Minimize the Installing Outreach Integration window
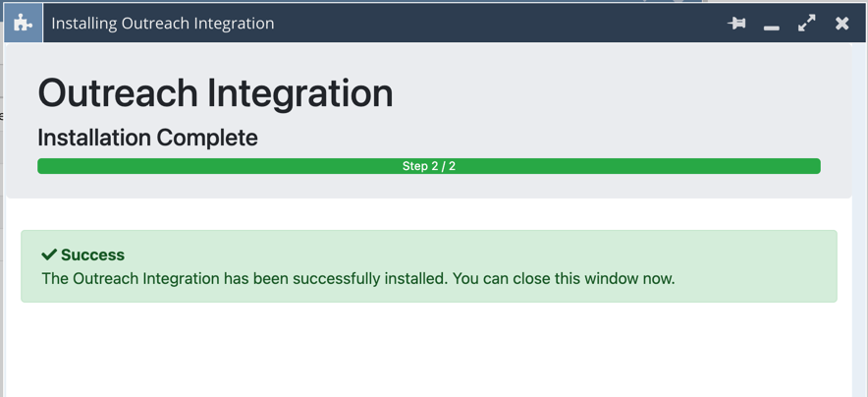The width and height of the screenshot is (868, 397). 772,25
